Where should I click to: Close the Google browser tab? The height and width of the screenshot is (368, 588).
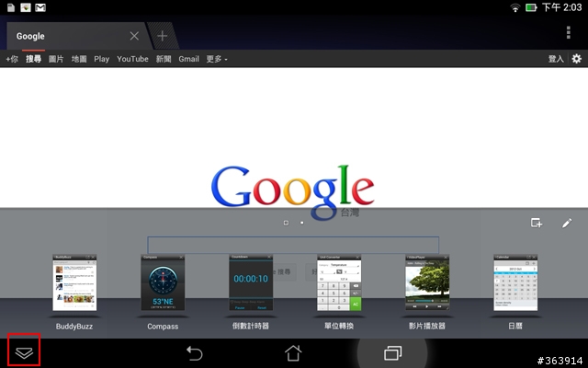coord(134,36)
